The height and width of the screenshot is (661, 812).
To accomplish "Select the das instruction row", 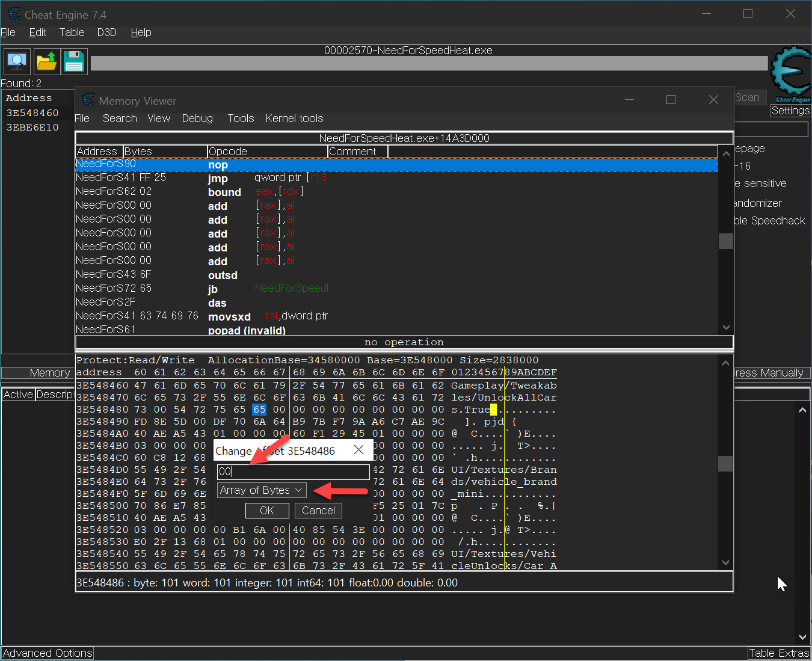I will tap(396, 303).
